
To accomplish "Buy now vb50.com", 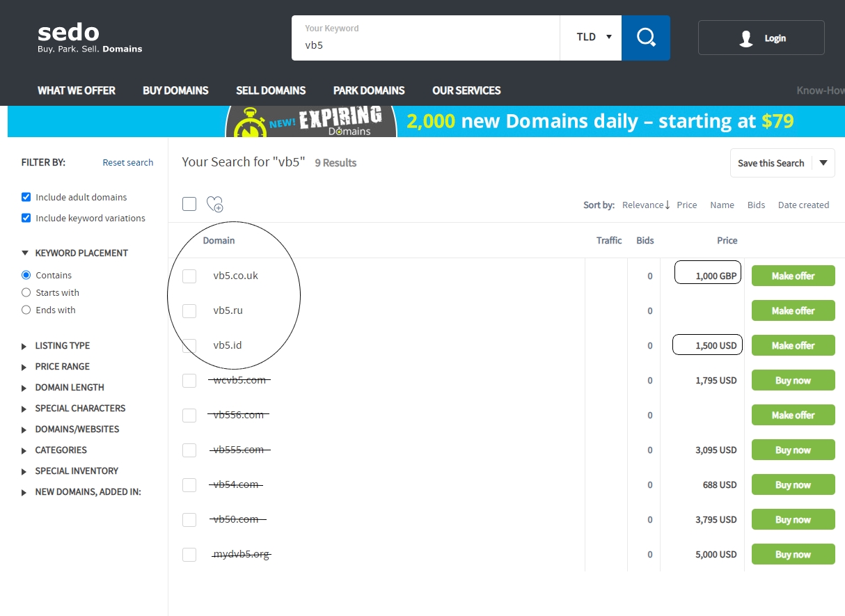I will (x=793, y=519).
